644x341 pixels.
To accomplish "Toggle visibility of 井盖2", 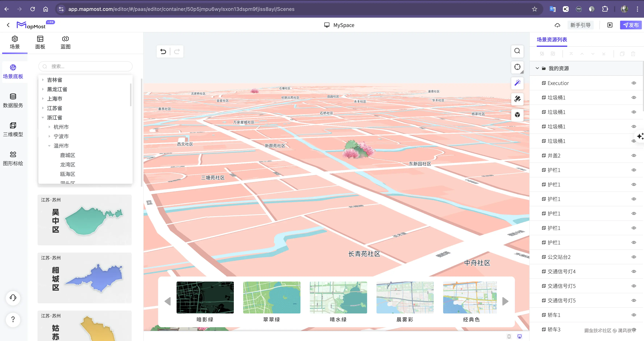I will [633, 156].
